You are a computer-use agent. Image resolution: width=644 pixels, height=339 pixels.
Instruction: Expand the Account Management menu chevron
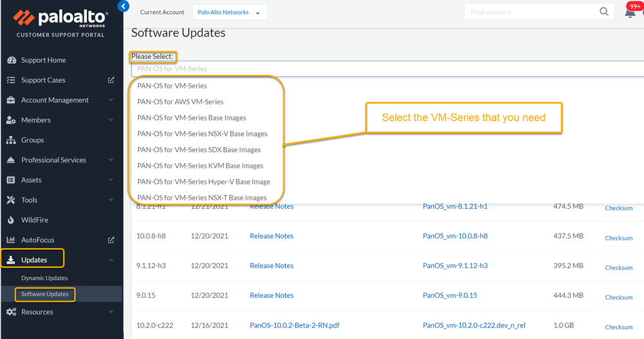111,100
